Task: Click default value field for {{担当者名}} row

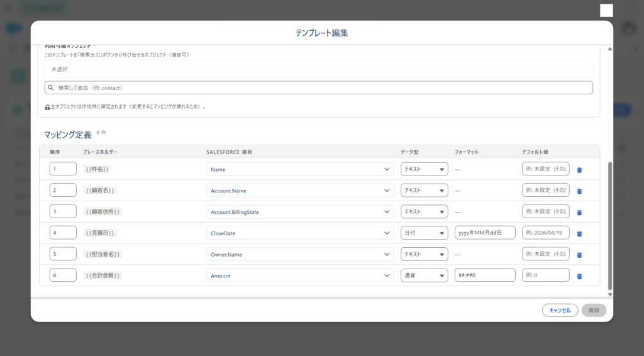Action: point(545,254)
